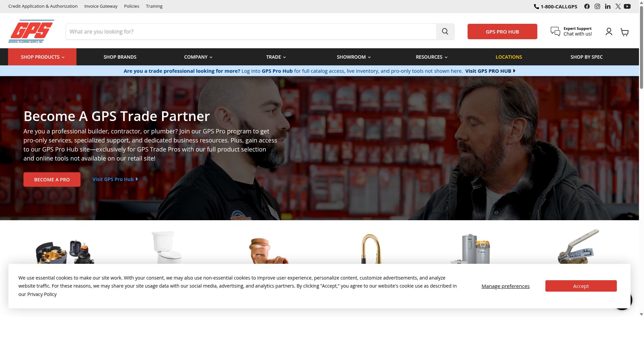
Task: Click the scrollbar down arrow
Action: pyautogui.click(x=641, y=314)
